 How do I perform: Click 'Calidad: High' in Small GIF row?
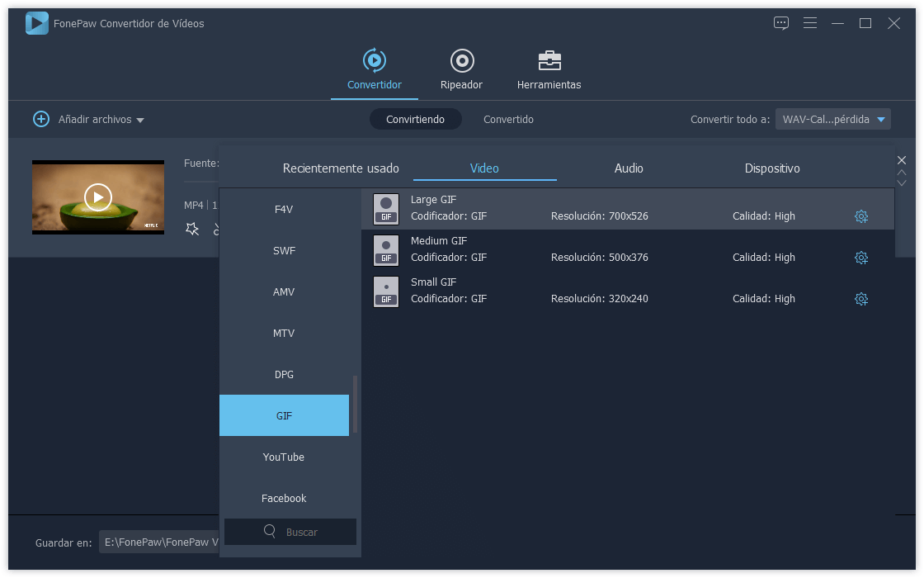point(764,299)
